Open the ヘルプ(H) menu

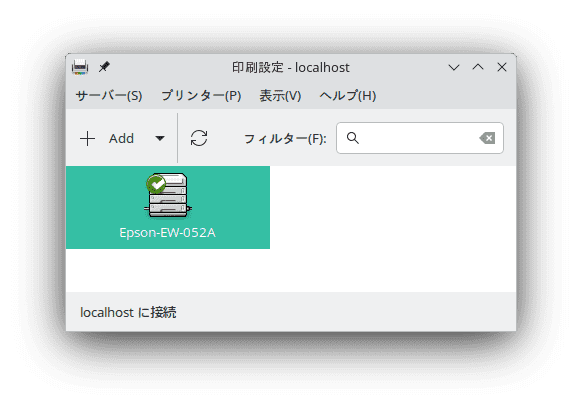[348, 96]
